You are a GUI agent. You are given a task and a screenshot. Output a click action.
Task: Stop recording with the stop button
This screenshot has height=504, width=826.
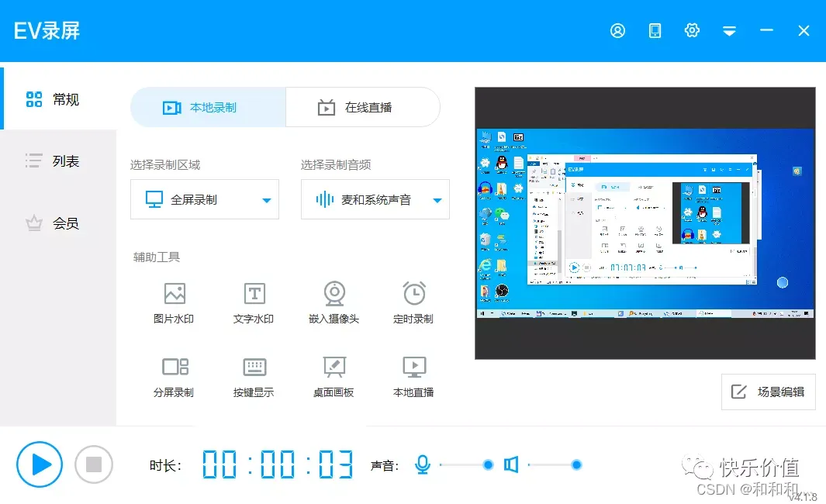94,464
